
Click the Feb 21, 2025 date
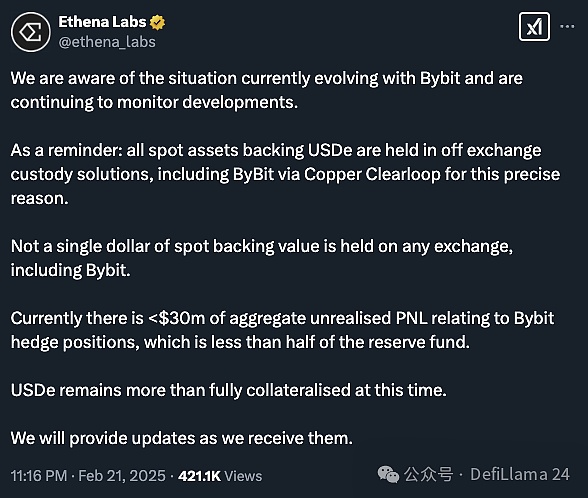click(122, 476)
